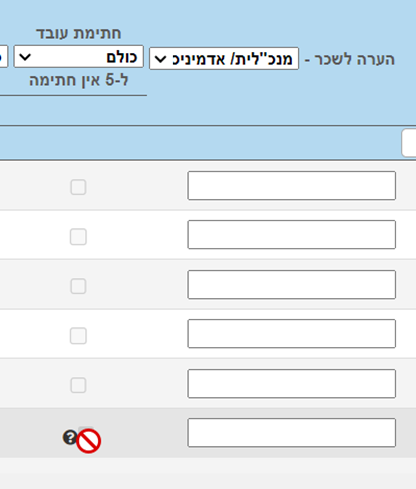The width and height of the screenshot is (416, 489).
Task: Check the employee signature checkbox in first row
Action: 78,187
